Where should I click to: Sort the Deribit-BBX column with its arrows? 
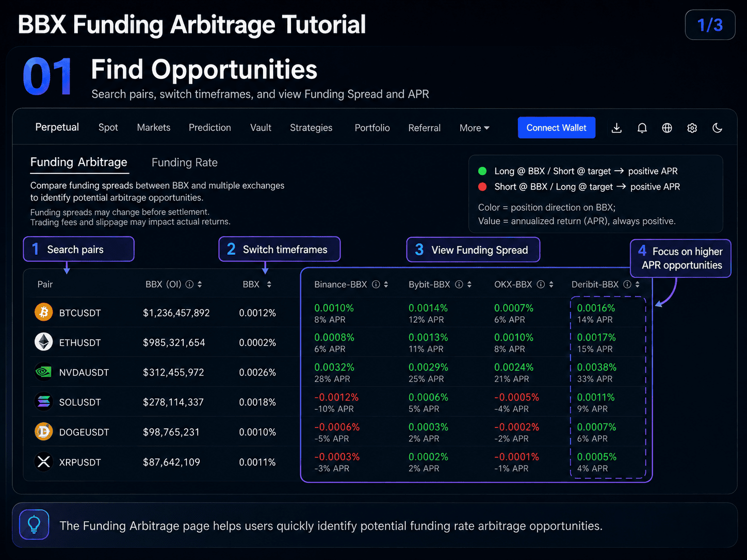[638, 284]
